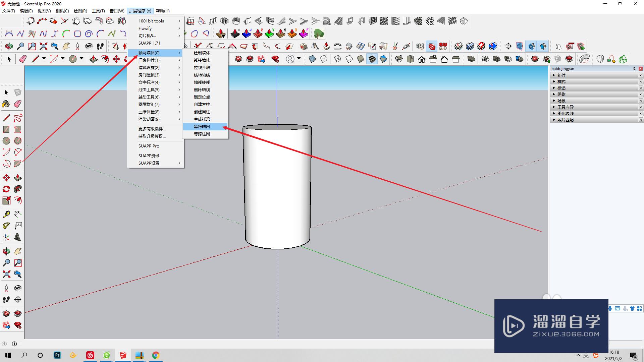644x362 pixels.
Task: Select 创建圆柱 submenu entry
Action: (206, 112)
